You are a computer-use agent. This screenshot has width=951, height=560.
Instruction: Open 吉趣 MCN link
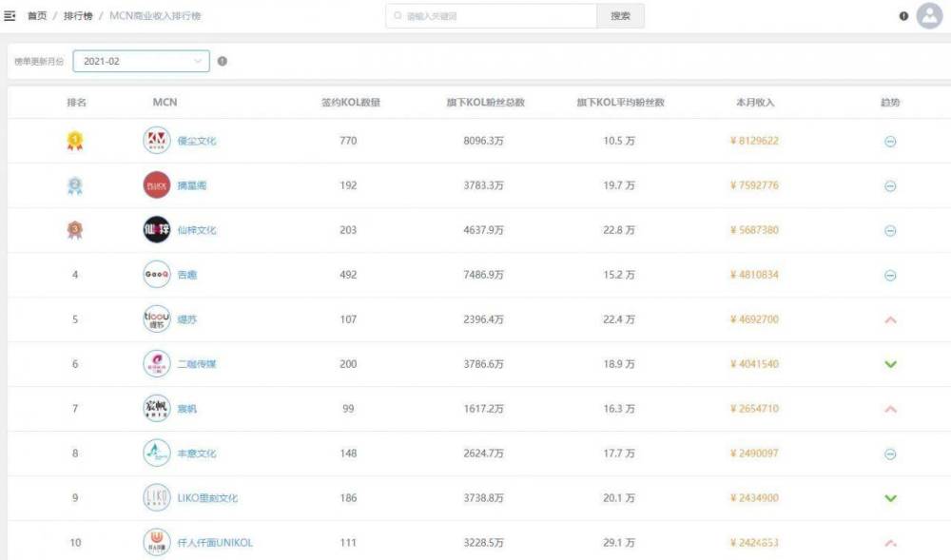(186, 275)
